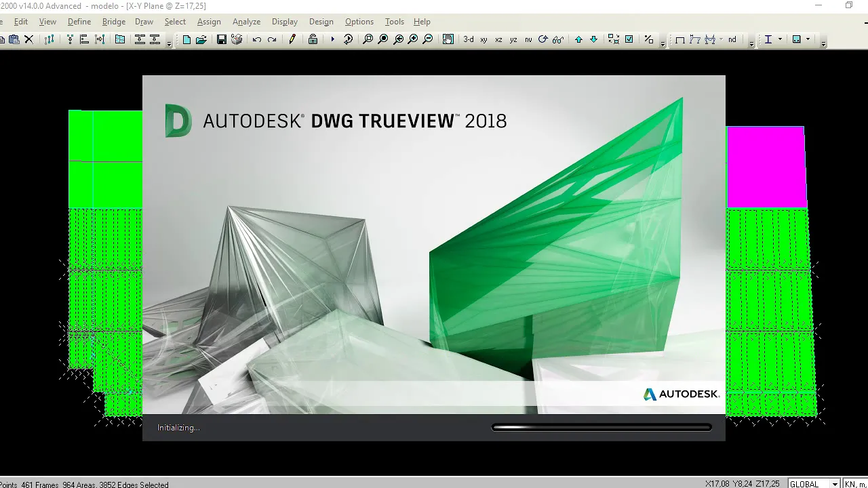Click the 'nd' named display button
This screenshot has height=488, width=868.
click(732, 39)
